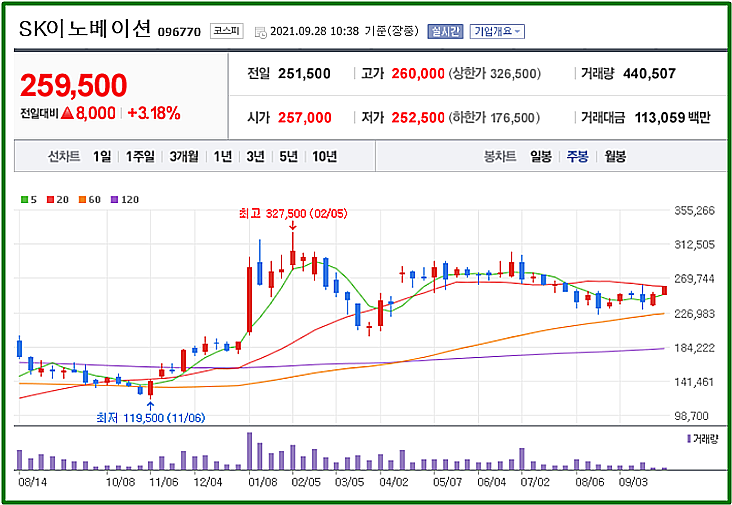Click the 09/03 date axis label
This screenshot has height=505, width=732.
tap(633, 482)
